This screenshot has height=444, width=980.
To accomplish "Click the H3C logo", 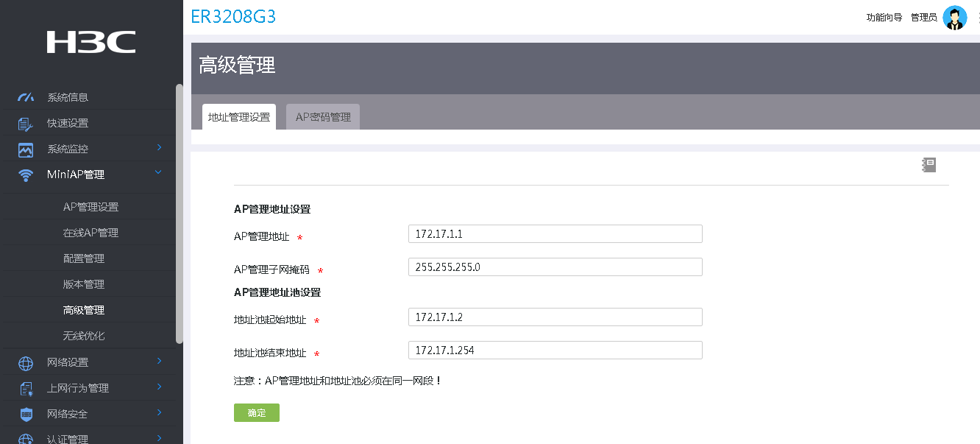I will point(91,42).
